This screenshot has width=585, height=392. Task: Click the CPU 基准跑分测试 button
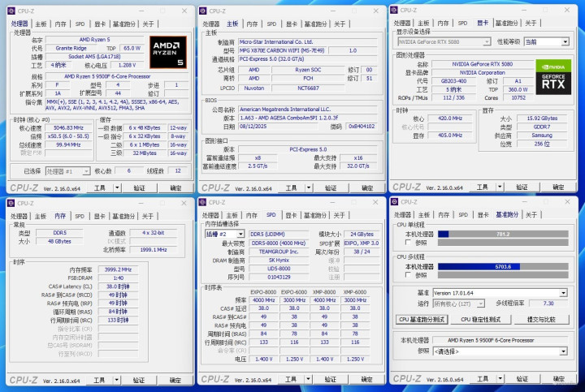click(x=422, y=319)
